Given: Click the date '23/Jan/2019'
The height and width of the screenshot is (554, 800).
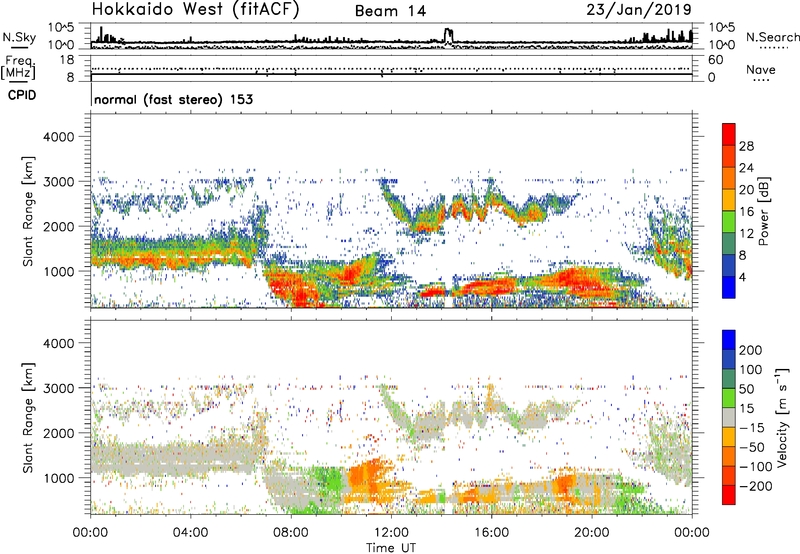Looking at the screenshot, I should point(639,9).
